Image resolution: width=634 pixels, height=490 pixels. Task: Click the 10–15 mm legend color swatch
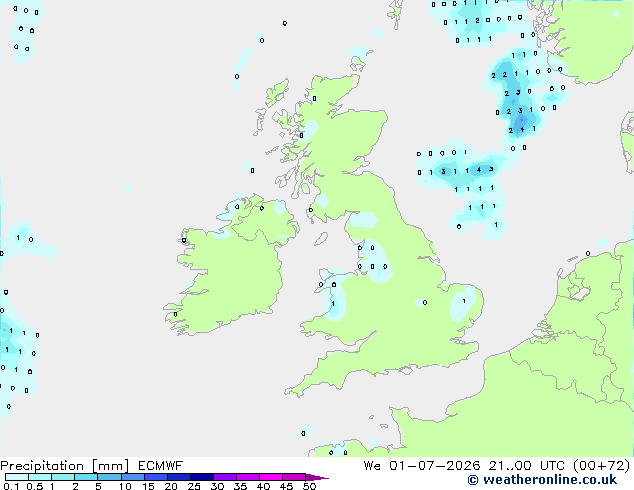[132, 477]
